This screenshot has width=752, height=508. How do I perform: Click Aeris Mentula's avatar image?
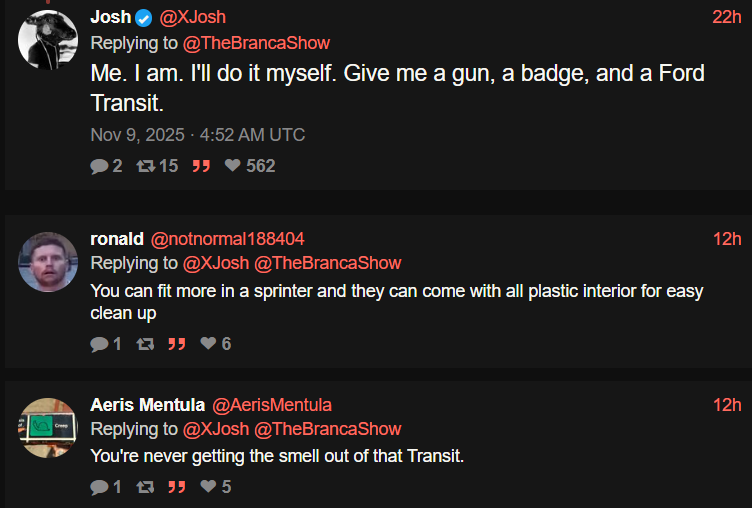click(x=48, y=428)
